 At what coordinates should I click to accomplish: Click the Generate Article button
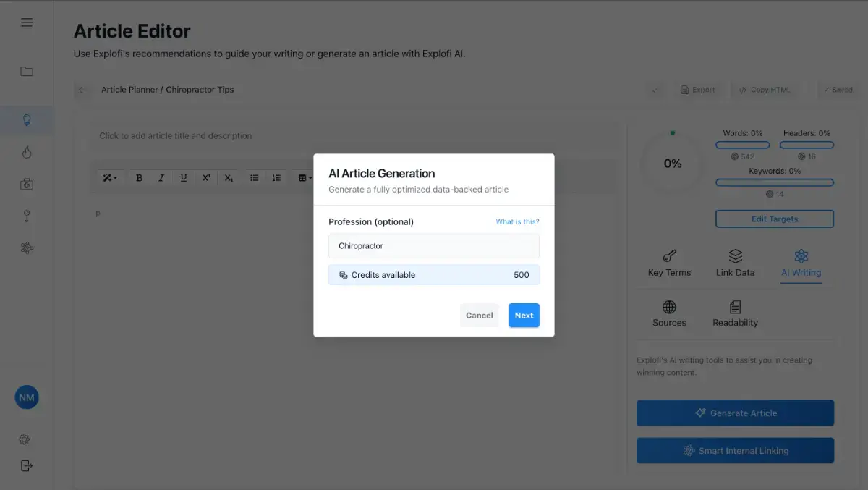735,413
